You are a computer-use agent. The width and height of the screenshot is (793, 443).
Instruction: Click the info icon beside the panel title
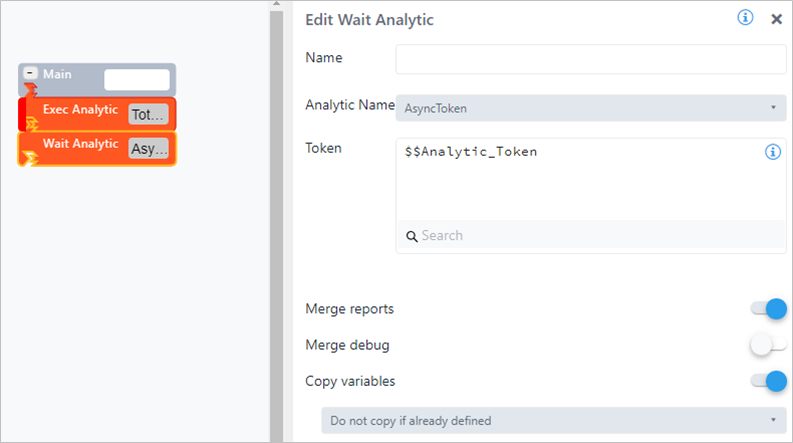745,18
